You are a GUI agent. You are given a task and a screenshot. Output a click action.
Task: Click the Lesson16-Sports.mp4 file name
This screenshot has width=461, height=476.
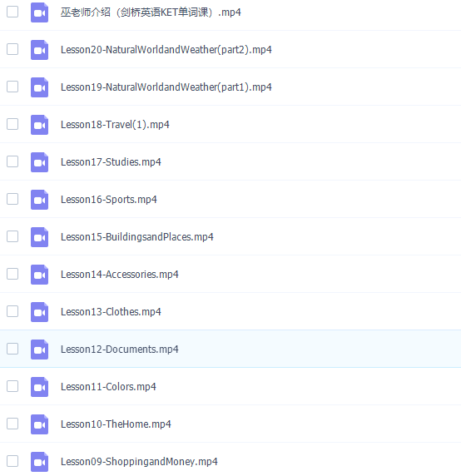pos(109,200)
